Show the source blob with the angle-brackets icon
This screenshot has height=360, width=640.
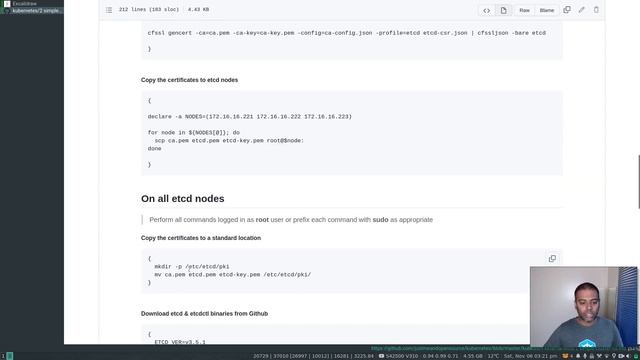(487, 10)
